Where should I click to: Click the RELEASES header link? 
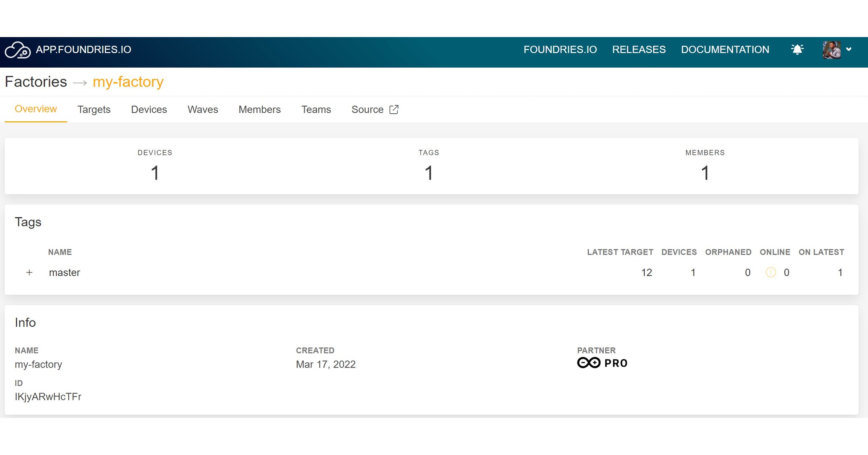(x=639, y=49)
